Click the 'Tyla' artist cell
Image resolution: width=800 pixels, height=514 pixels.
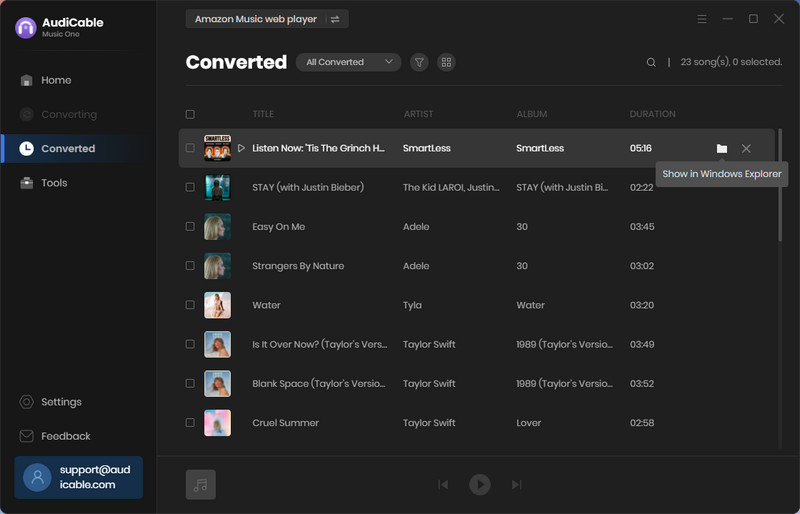[x=412, y=305]
